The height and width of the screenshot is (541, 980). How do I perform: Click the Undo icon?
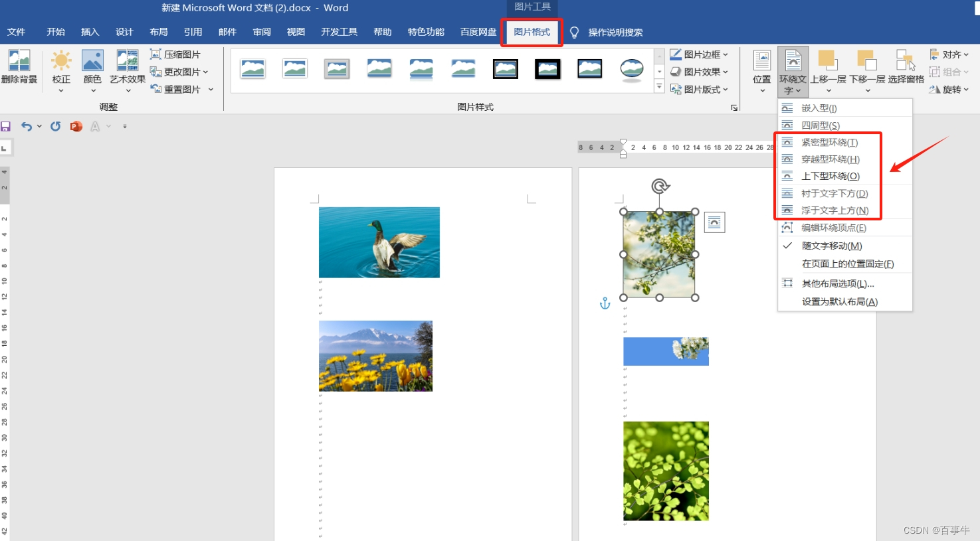27,126
